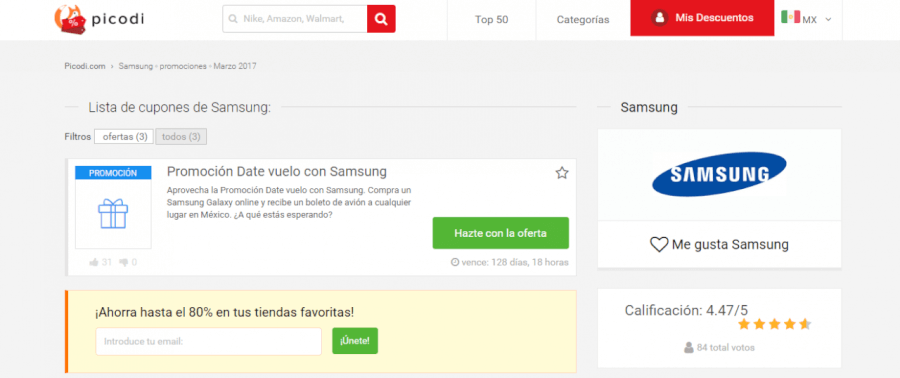The width and height of the screenshot is (900, 378).
Task: Click the Calificación: 4.47/5 text
Action: pyautogui.click(x=686, y=310)
